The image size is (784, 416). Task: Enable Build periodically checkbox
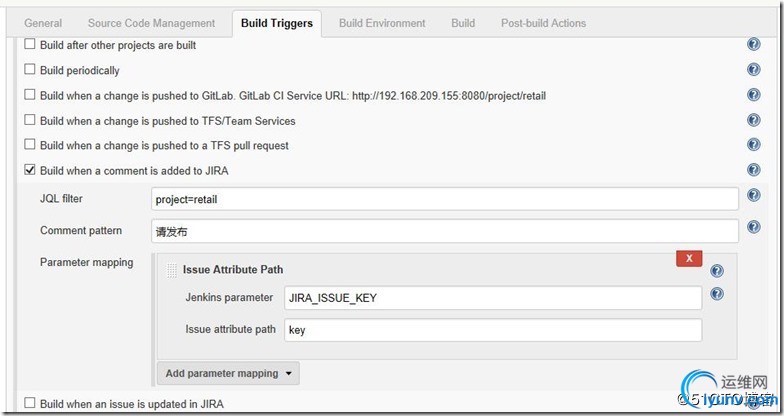(x=30, y=69)
